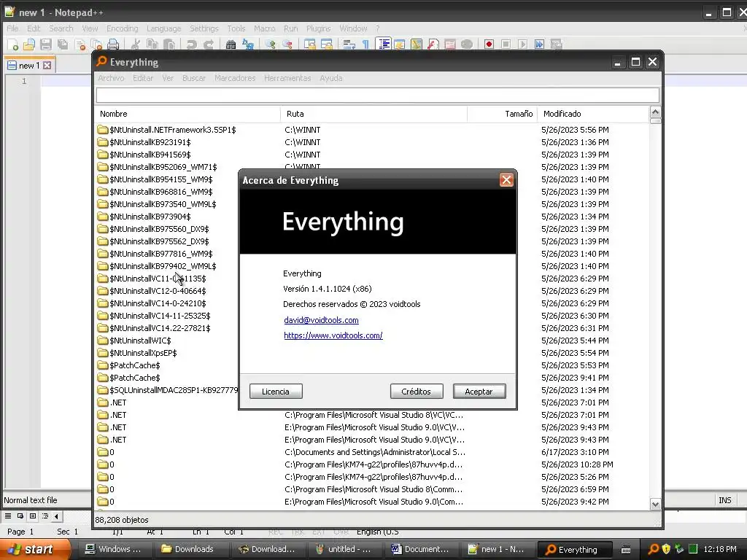The height and width of the screenshot is (560, 747).
Task: Click the Copy icon in Notepad++ toolbar
Action: pyautogui.click(x=152, y=44)
